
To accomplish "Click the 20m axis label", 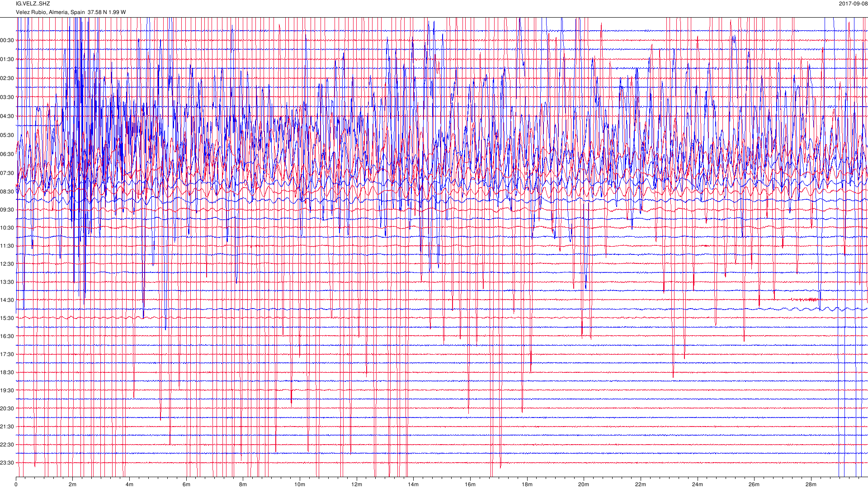I will 584,484.
